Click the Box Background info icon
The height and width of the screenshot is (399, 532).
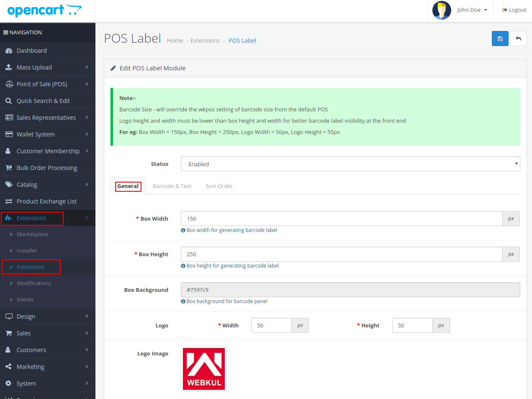point(183,301)
